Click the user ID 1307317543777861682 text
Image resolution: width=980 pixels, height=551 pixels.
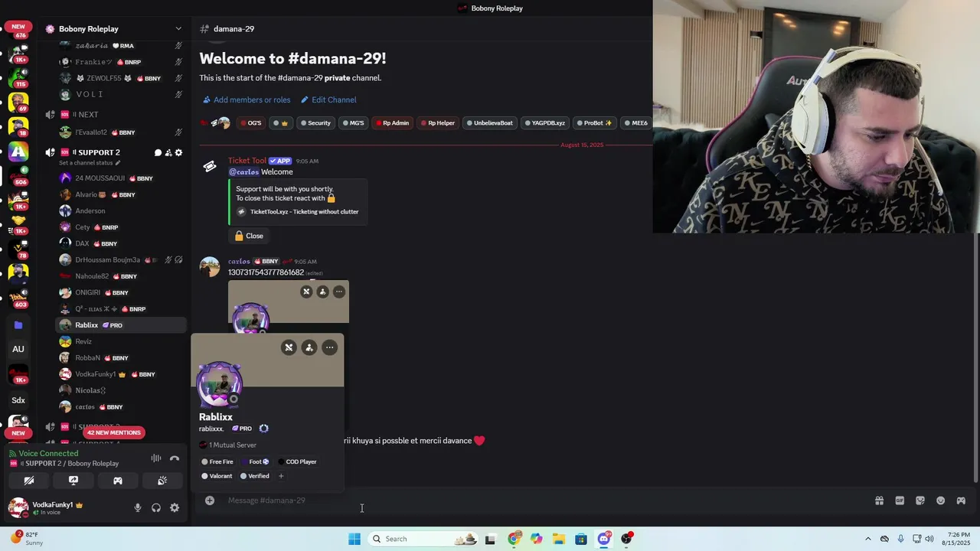pos(266,272)
